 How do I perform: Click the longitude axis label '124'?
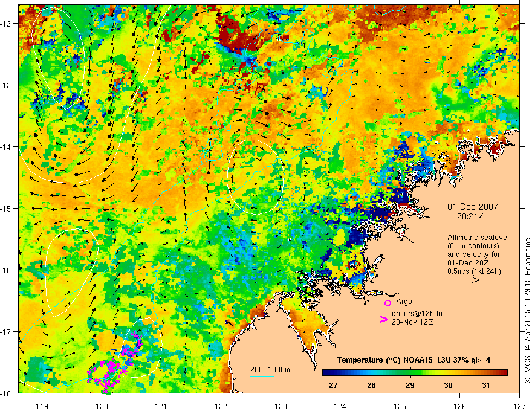click(x=340, y=406)
